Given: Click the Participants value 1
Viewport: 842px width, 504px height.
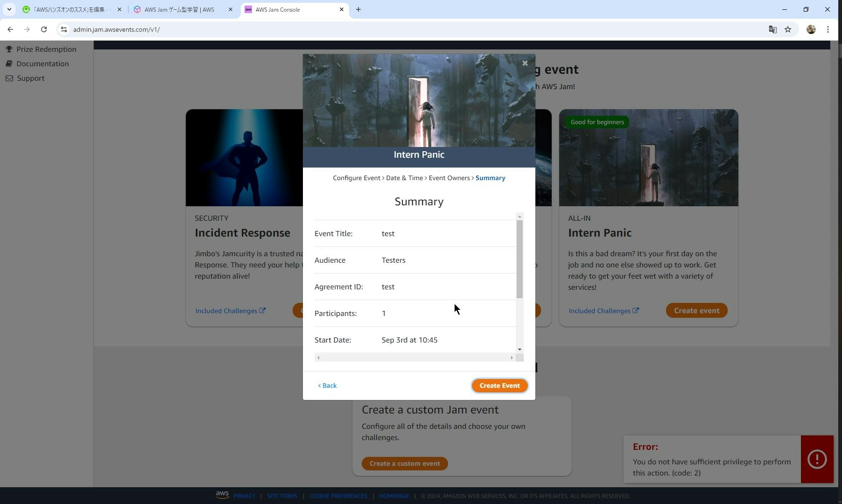Looking at the screenshot, I should point(384,314).
